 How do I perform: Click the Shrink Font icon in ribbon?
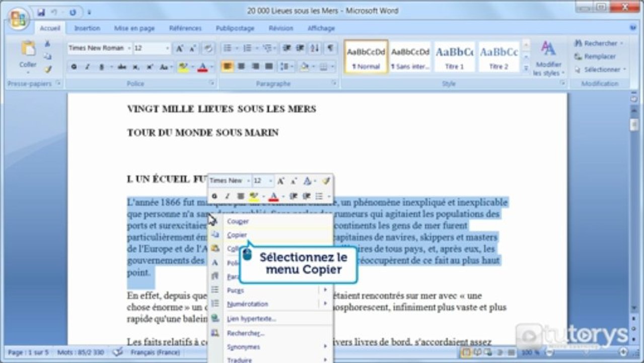[193, 48]
